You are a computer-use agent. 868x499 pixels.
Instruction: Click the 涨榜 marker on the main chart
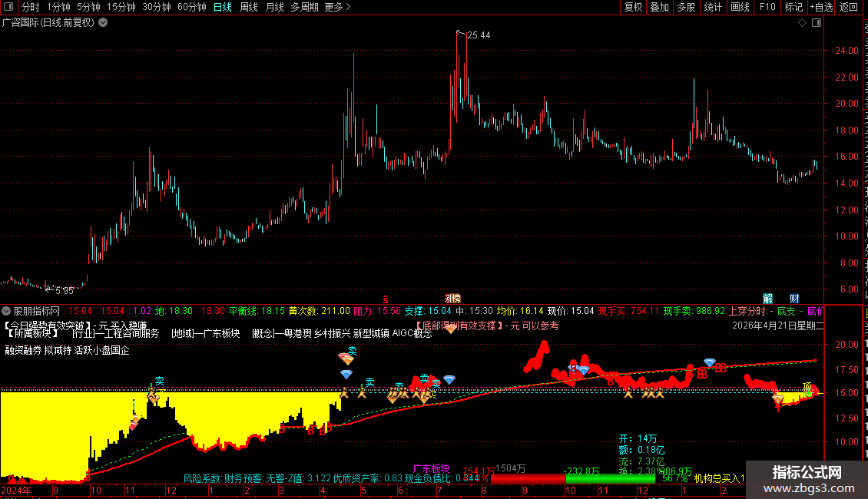(453, 299)
